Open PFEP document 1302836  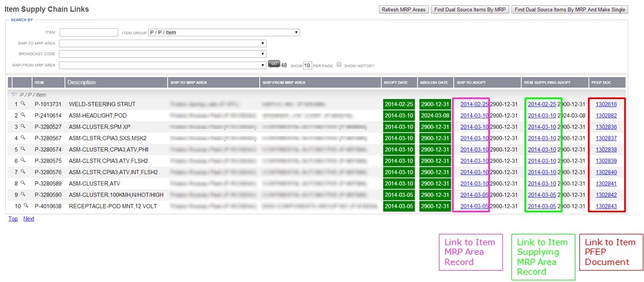[606, 127]
